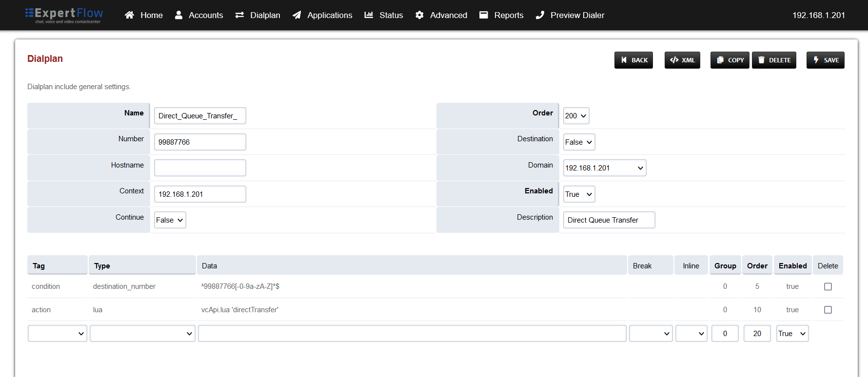
Task: Click the Preview Dialer phone icon
Action: (540, 15)
